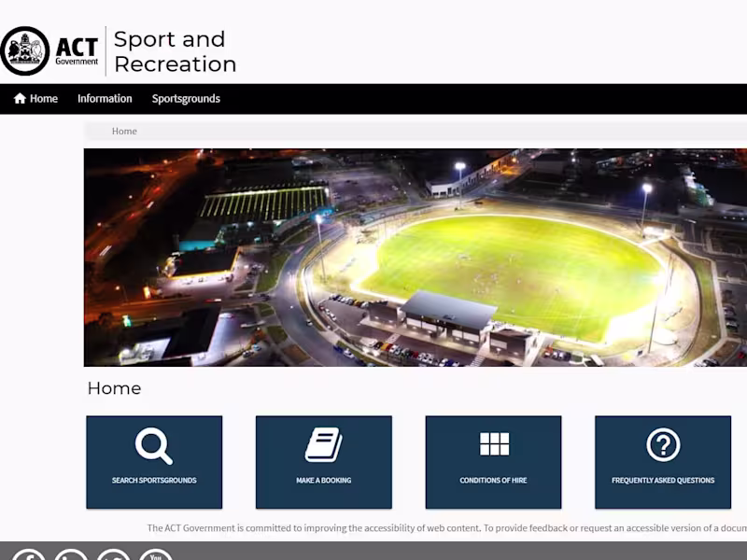747x560 pixels.
Task: Click the house icon beside Home
Action: coord(20,99)
